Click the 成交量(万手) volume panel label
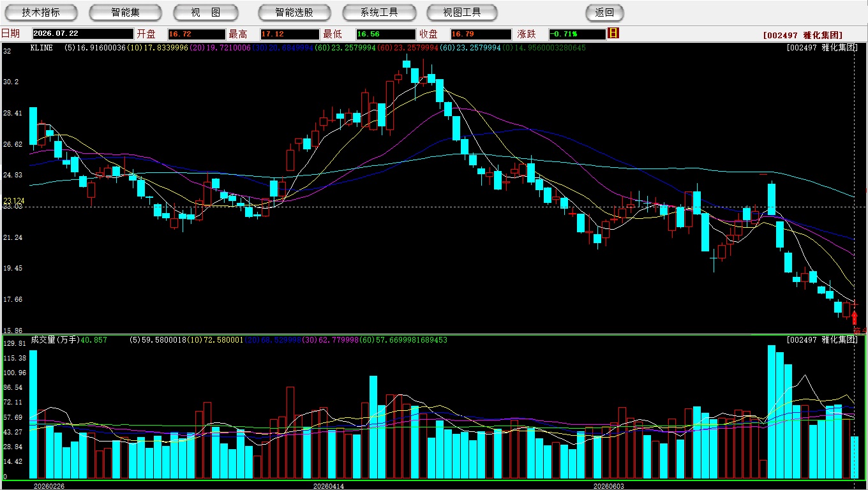Viewport: 868px width, 490px height. 55,340
